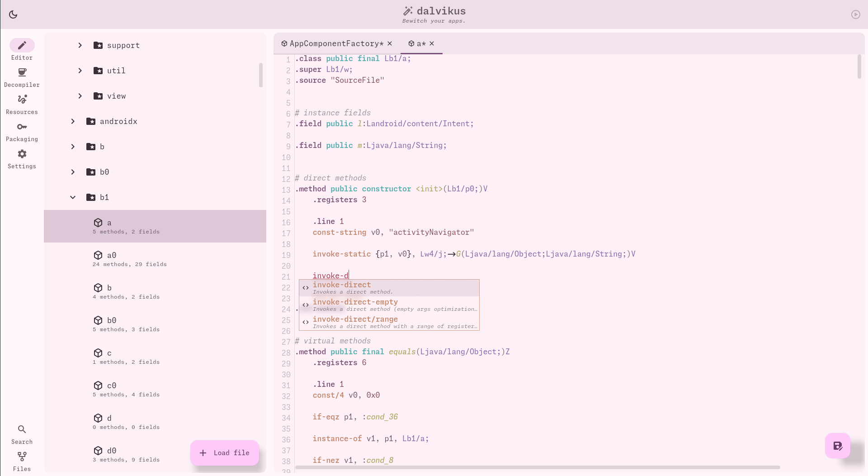Click the editor horizontal scrollbar
868x476 pixels.
(x=538, y=467)
